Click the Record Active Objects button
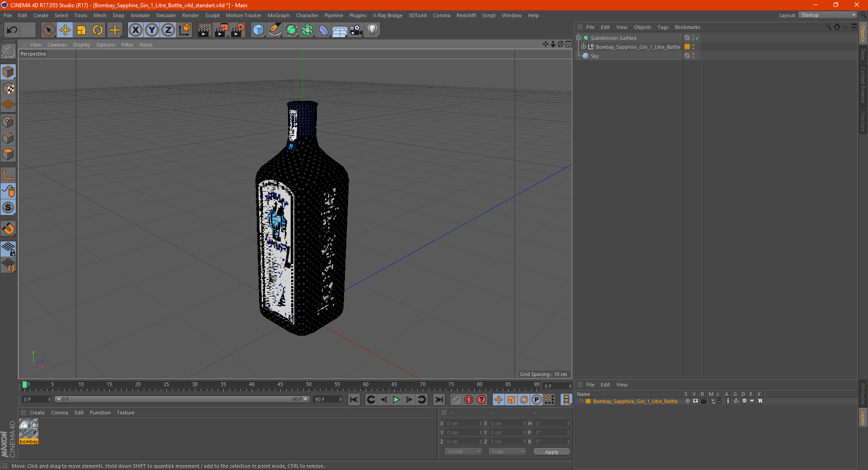Screen dimensions: 868x470 click(456, 399)
